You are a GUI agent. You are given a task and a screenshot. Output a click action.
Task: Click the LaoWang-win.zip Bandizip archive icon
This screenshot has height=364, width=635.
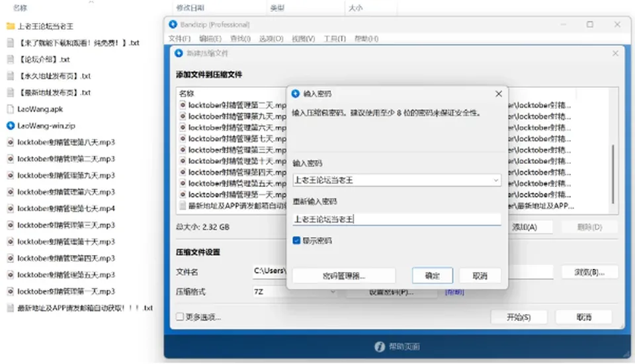coord(11,126)
